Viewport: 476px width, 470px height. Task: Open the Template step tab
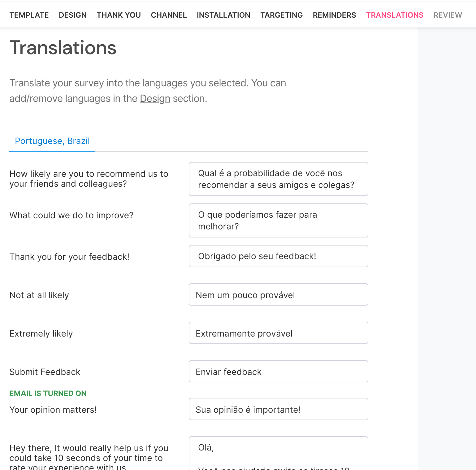[29, 15]
